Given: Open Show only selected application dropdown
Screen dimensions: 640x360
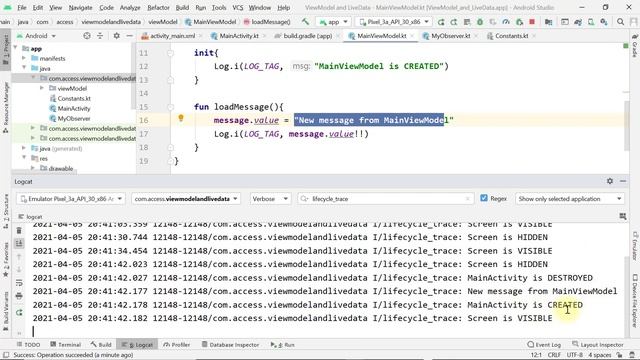Looking at the screenshot, I should click(x=569, y=199).
